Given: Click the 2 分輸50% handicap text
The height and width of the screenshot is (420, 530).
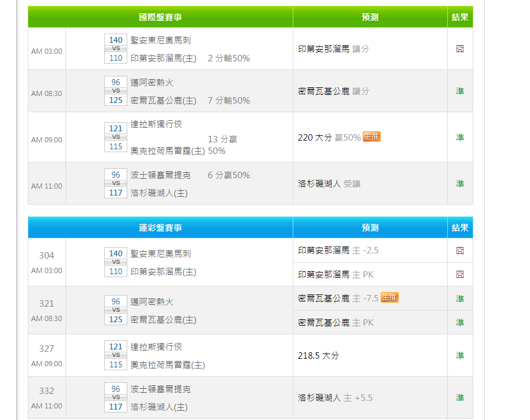Looking at the screenshot, I should point(229,58).
